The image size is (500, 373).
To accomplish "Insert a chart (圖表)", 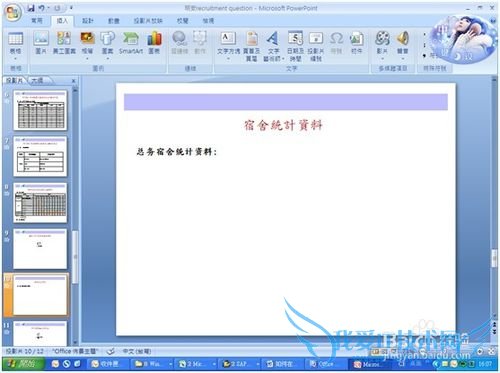I will point(154,43).
